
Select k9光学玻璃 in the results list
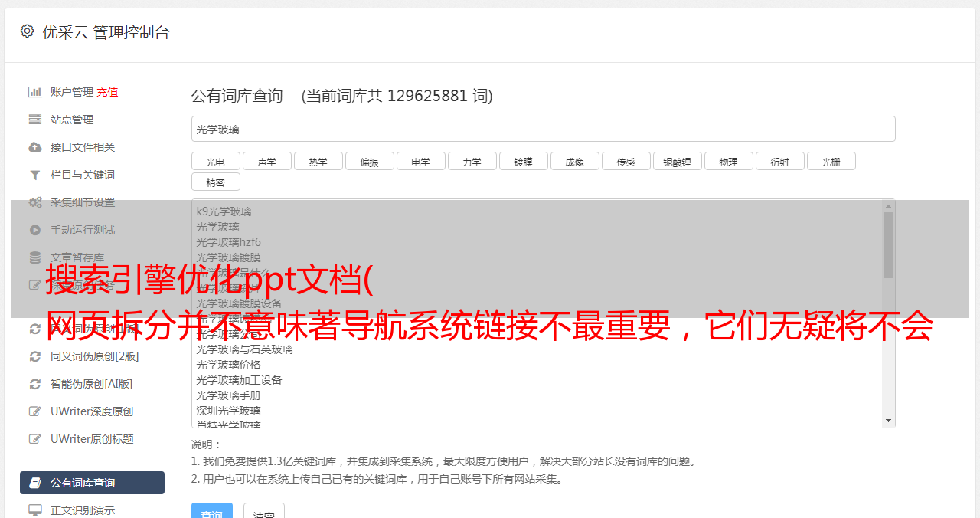point(224,211)
